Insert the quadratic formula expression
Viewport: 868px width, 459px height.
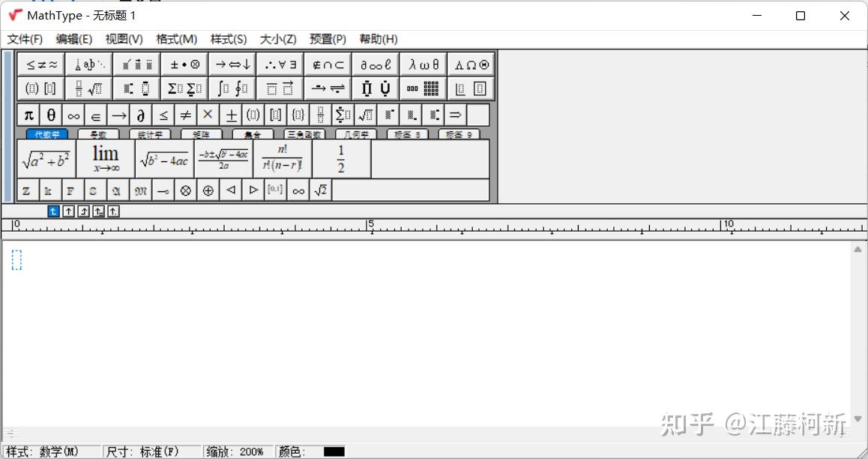point(223,159)
